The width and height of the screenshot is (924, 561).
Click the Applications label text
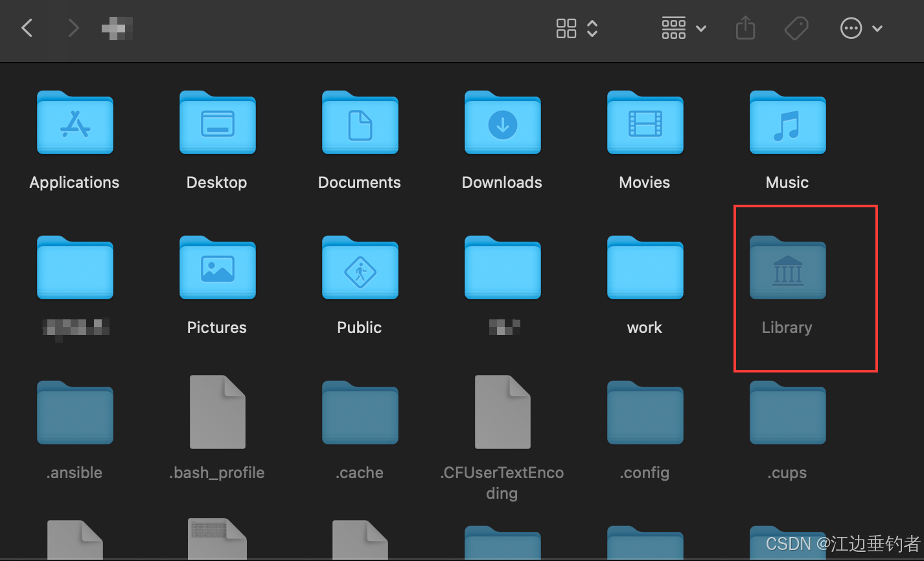coord(75,183)
